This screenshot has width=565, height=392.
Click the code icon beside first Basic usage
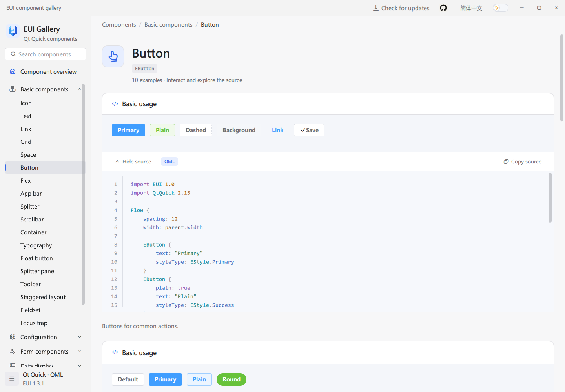(x=115, y=104)
